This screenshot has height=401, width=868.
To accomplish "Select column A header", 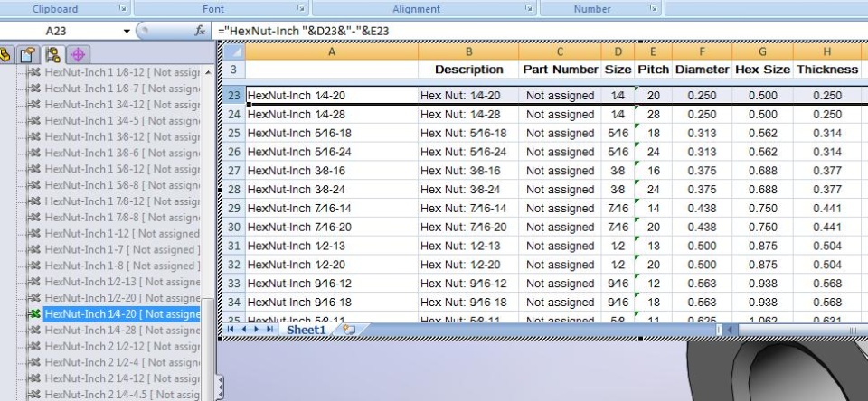I will point(332,51).
